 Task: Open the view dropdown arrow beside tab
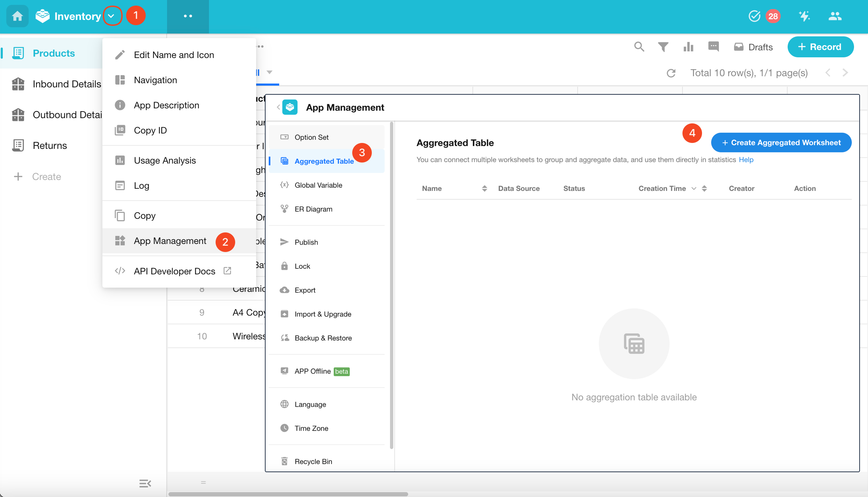coord(269,72)
